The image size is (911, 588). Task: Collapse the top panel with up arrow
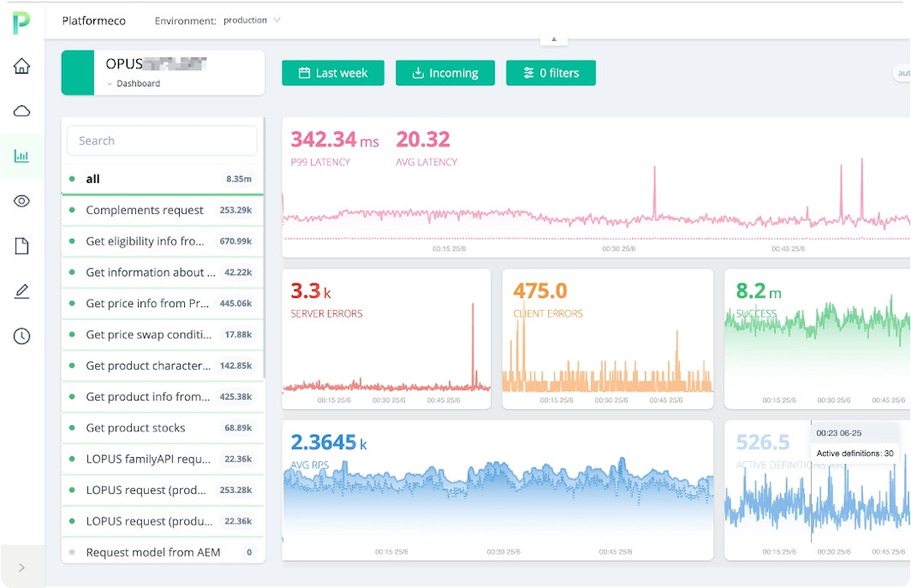tap(553, 39)
